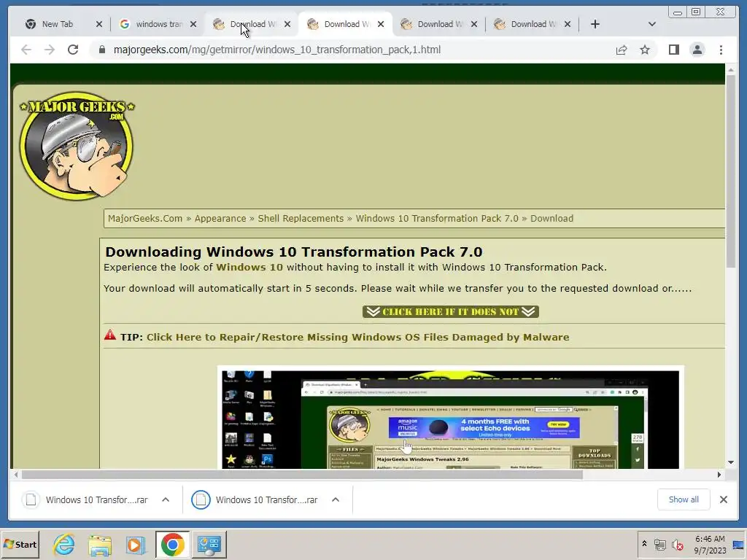Click the red warning triangle icon

(110, 335)
